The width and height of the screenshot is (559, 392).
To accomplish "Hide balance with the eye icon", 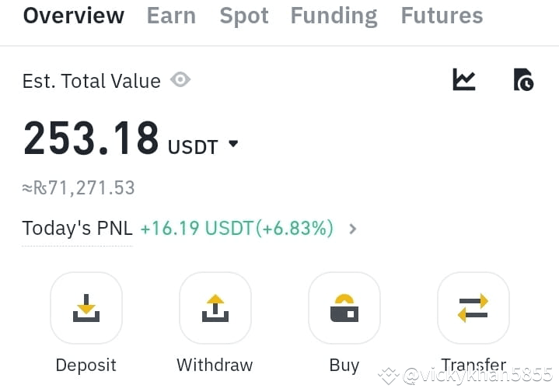I will [180, 79].
